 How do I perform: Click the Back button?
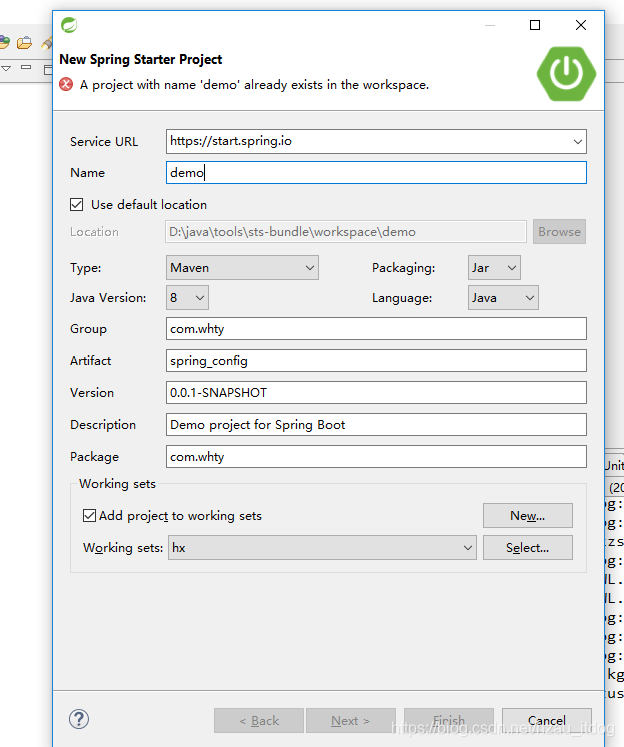click(259, 720)
